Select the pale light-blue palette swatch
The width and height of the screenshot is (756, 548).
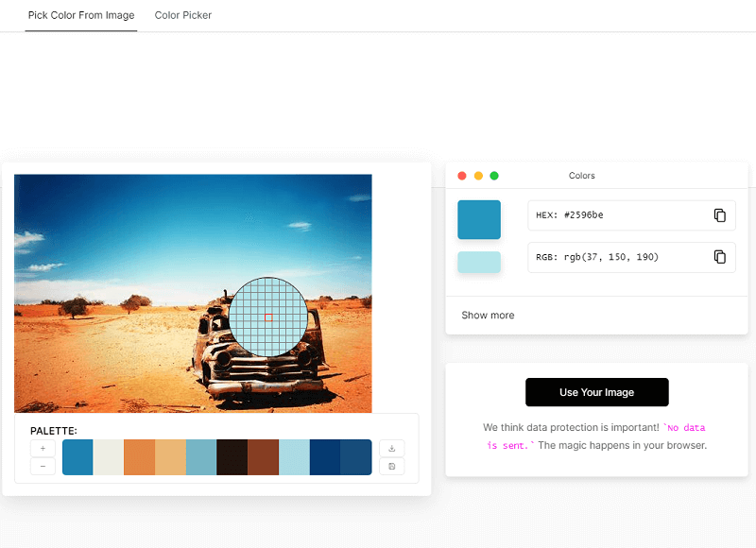(294, 457)
